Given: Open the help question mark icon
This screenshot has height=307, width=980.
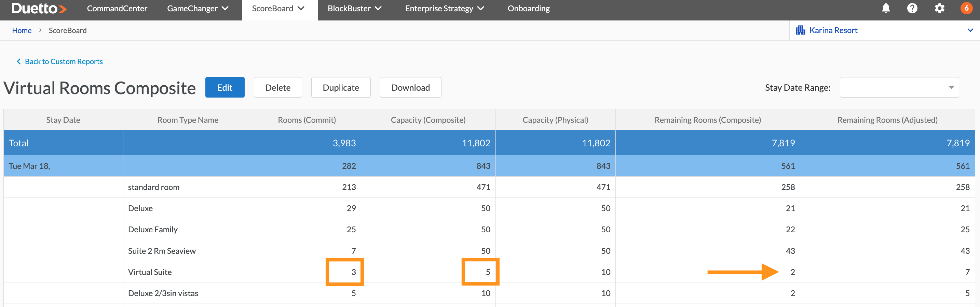Looking at the screenshot, I should (x=912, y=9).
